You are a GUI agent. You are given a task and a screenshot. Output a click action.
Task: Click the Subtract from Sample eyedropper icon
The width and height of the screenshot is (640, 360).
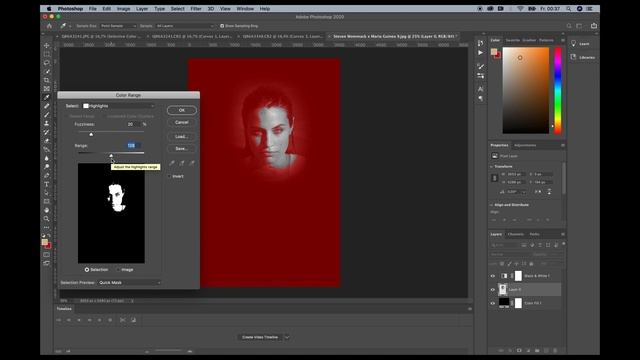192,163
